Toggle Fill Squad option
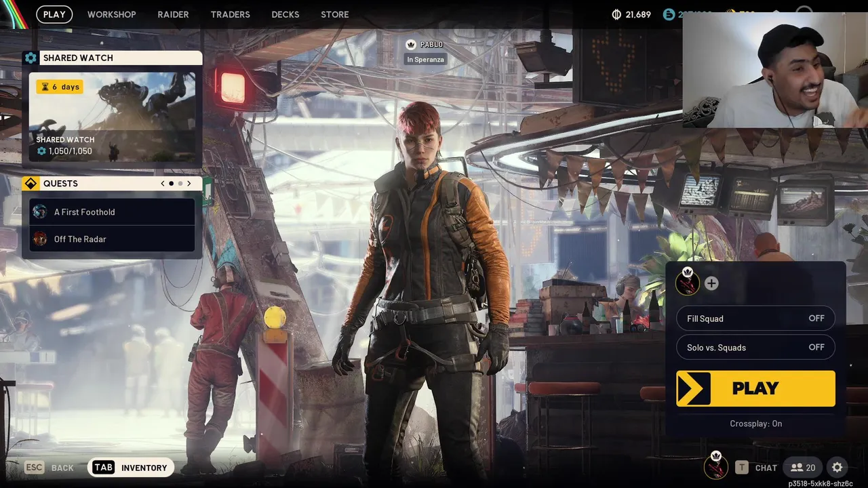This screenshot has width=868, height=488. (755, 319)
